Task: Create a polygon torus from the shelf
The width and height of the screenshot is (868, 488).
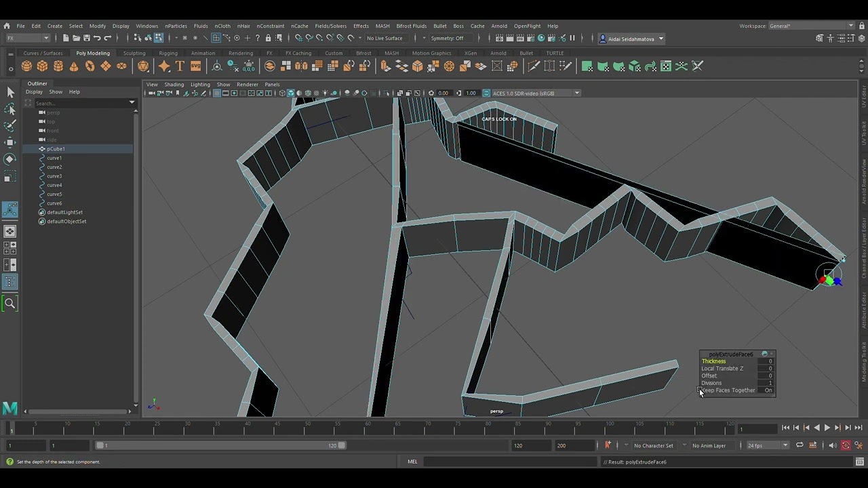Action: point(90,66)
